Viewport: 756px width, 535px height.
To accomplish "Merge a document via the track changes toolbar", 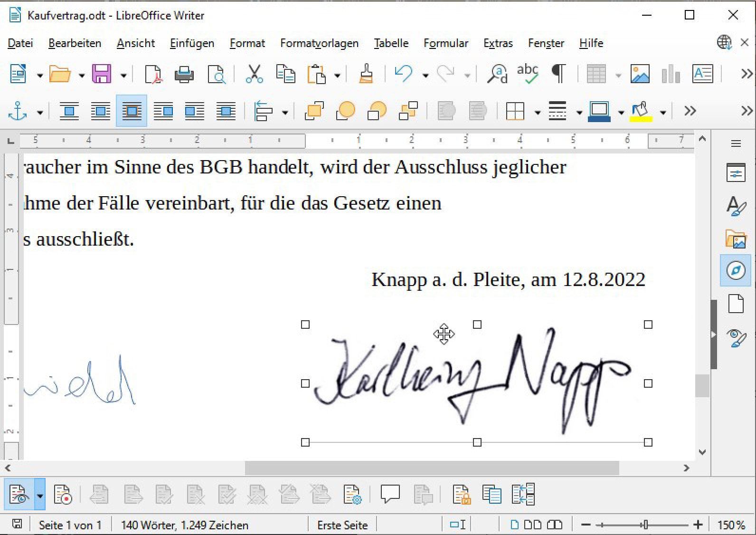I will (x=523, y=494).
